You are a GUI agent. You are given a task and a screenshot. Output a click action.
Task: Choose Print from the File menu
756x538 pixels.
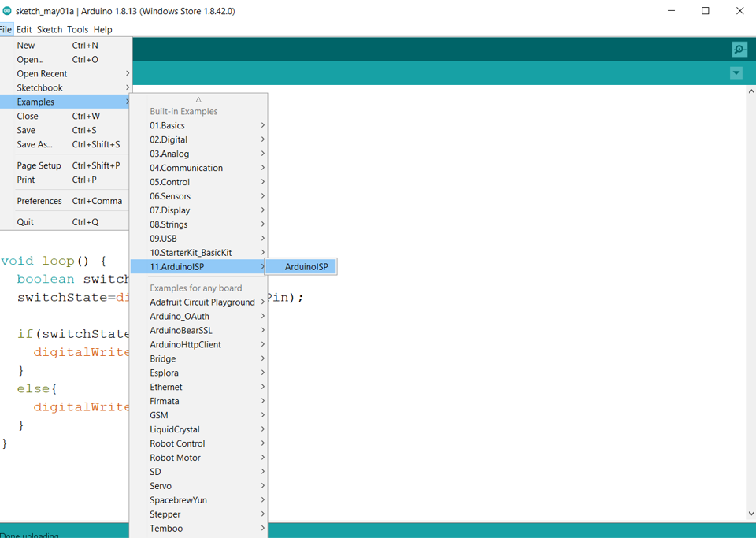pyautogui.click(x=66, y=180)
